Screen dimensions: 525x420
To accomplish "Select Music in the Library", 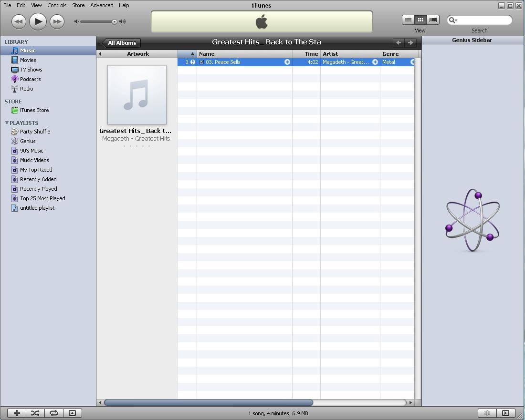I will 48,51.
